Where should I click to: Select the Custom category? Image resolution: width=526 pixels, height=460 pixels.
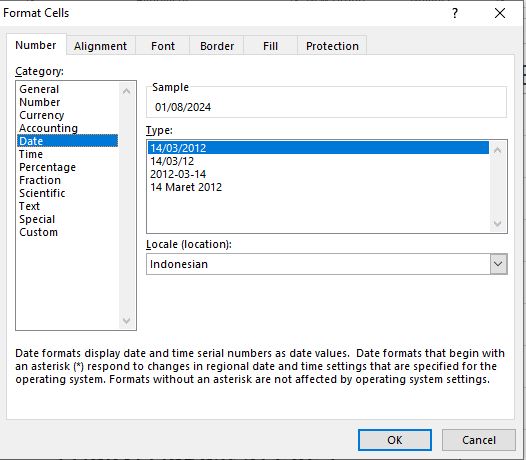(x=67, y=232)
